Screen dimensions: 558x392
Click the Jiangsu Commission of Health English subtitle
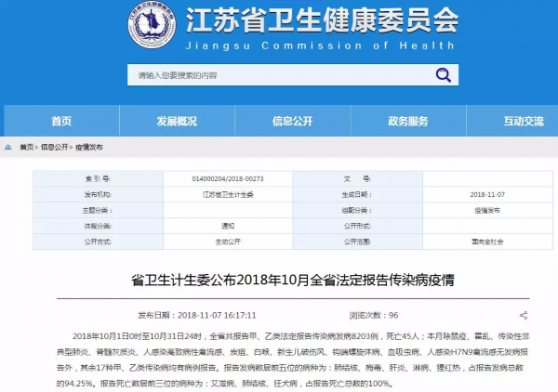point(320,46)
